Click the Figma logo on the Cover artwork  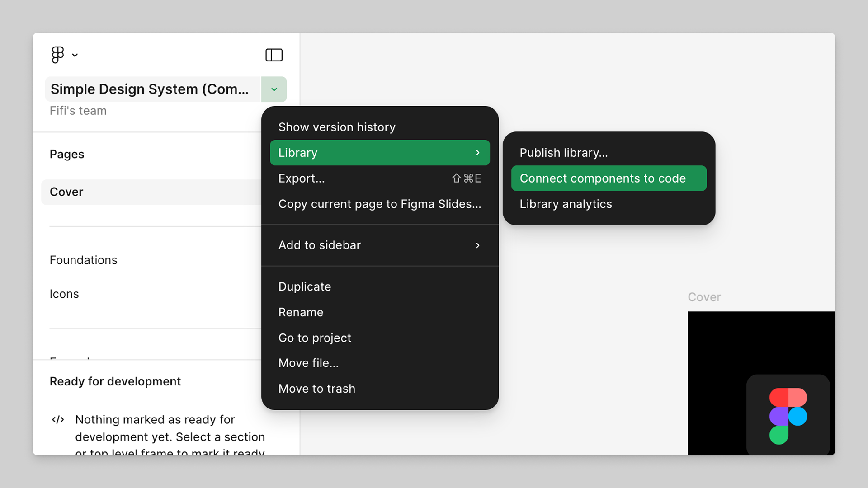(x=788, y=415)
